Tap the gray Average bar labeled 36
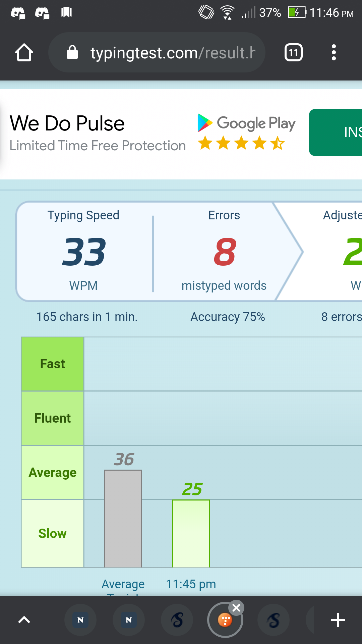 pyautogui.click(x=123, y=519)
